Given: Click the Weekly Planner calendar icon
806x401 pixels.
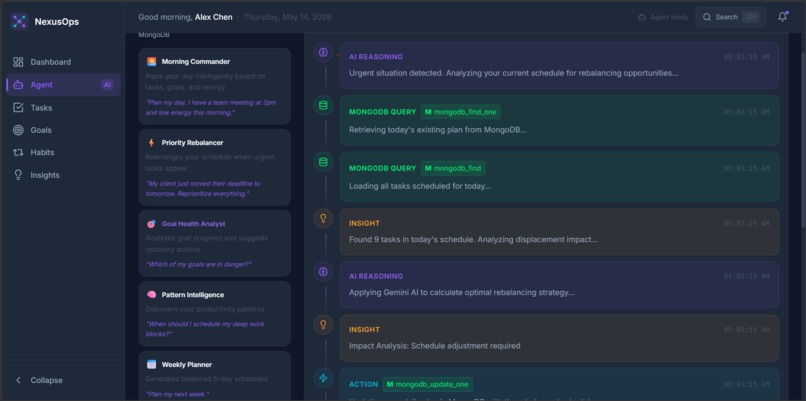Looking at the screenshot, I should (151, 364).
